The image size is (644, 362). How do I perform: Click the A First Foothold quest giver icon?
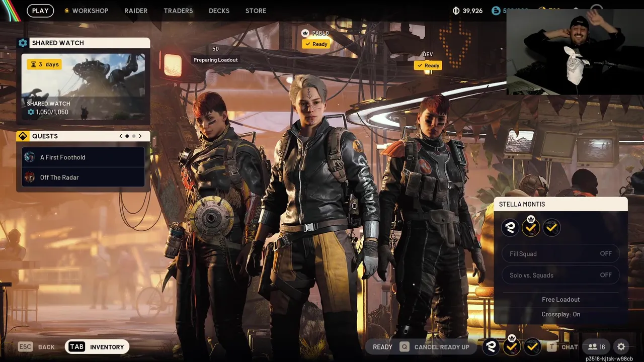[x=30, y=157]
